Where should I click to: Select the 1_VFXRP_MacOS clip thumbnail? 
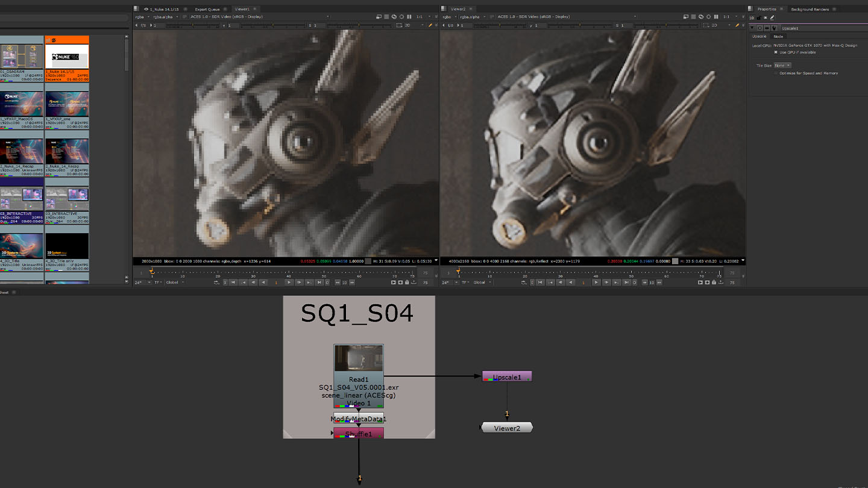point(22,104)
